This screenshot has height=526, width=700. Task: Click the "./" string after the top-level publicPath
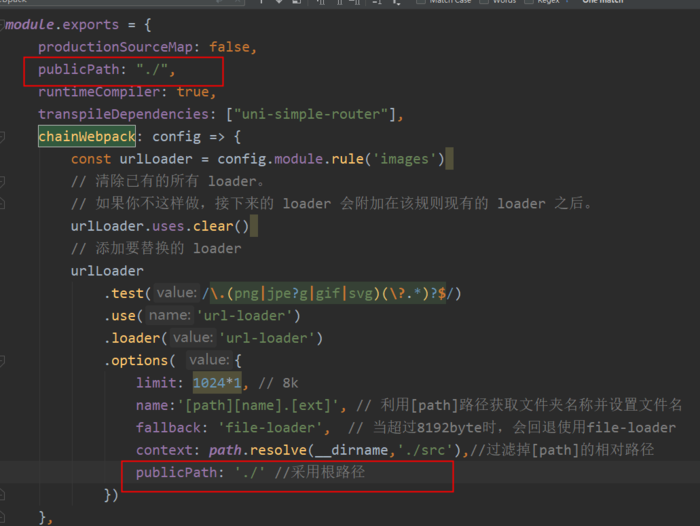coord(152,70)
